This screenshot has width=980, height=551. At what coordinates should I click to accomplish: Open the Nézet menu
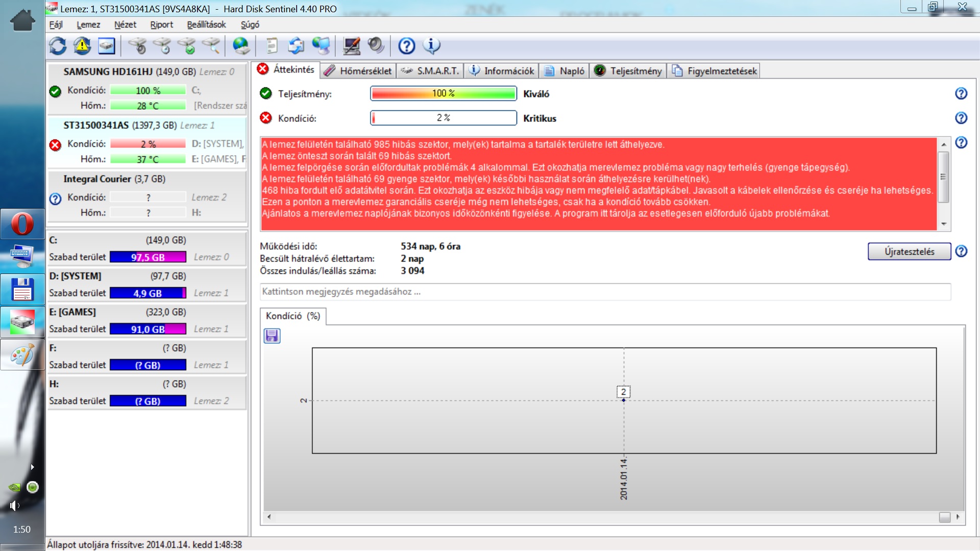[125, 24]
